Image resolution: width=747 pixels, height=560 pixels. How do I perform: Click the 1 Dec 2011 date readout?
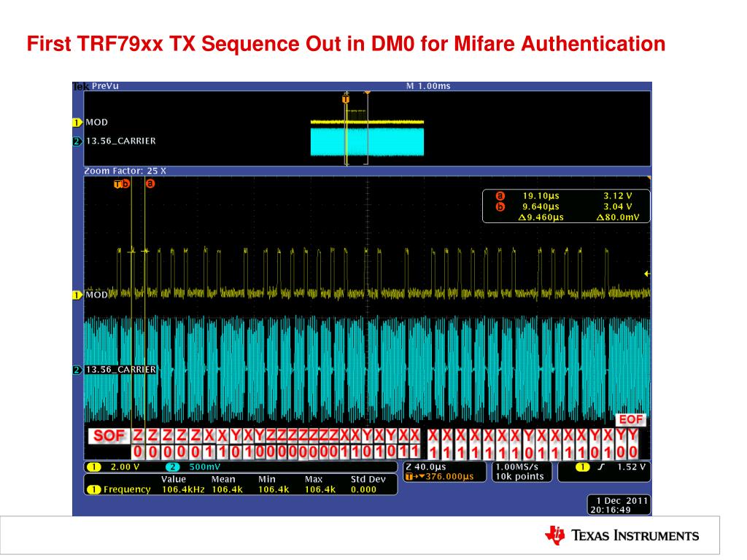pos(622,501)
